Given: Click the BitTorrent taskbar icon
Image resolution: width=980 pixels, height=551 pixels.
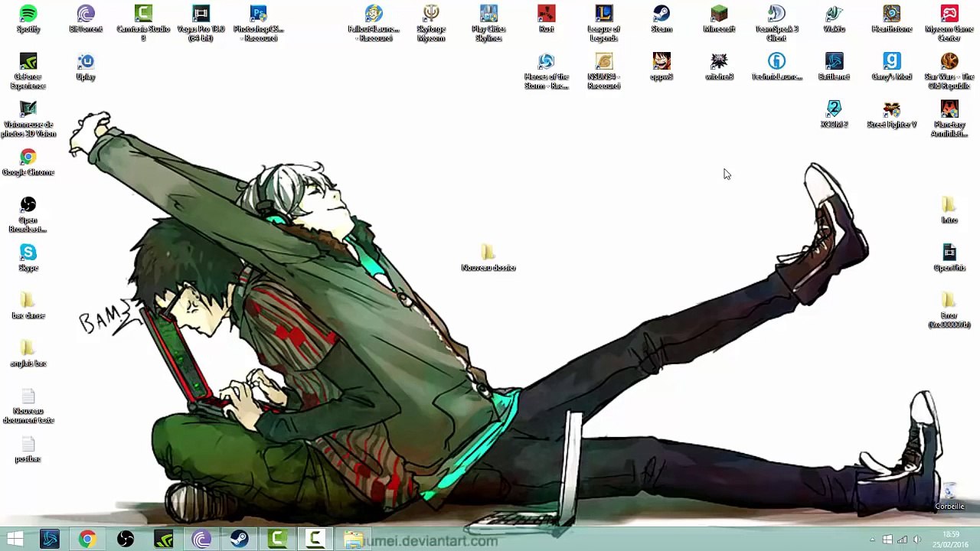Looking at the screenshot, I should click(x=201, y=540).
